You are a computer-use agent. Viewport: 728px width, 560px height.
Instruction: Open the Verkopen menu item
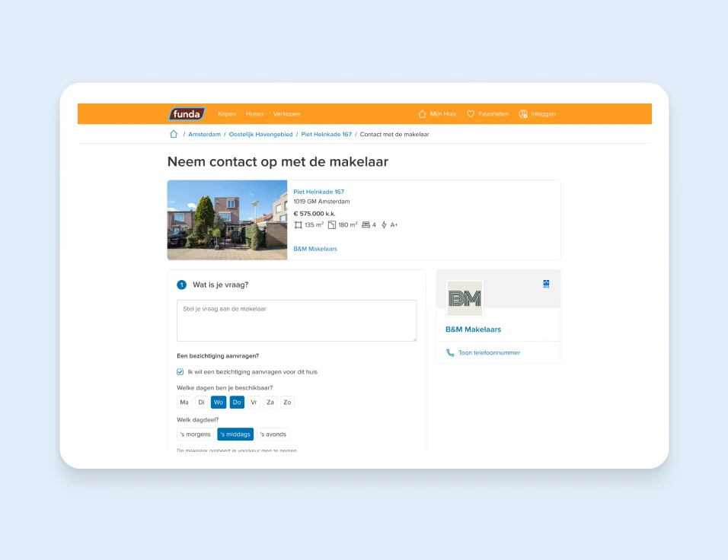point(286,114)
